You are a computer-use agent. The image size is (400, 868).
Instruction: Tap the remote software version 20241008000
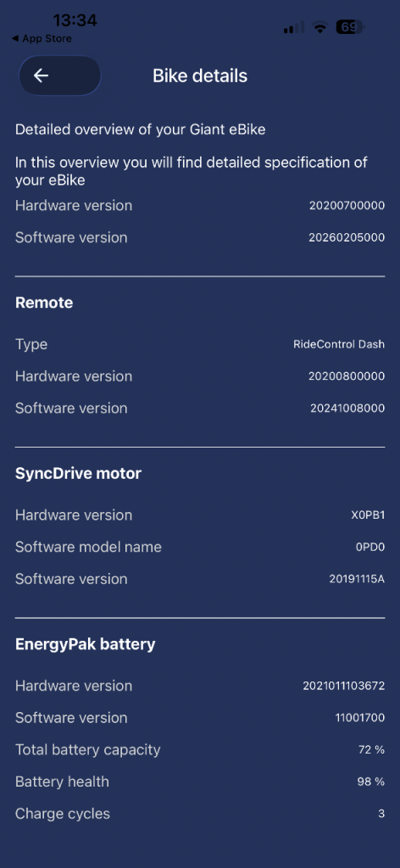click(347, 409)
